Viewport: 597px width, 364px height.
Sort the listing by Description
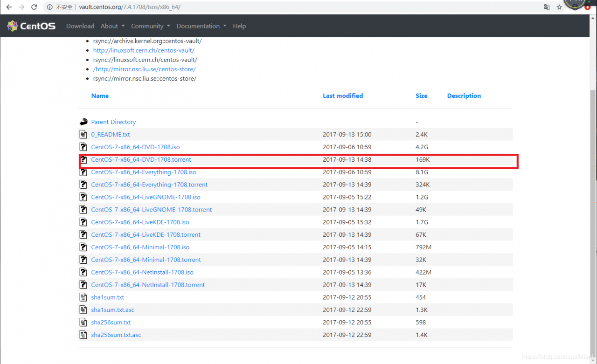[x=464, y=96]
